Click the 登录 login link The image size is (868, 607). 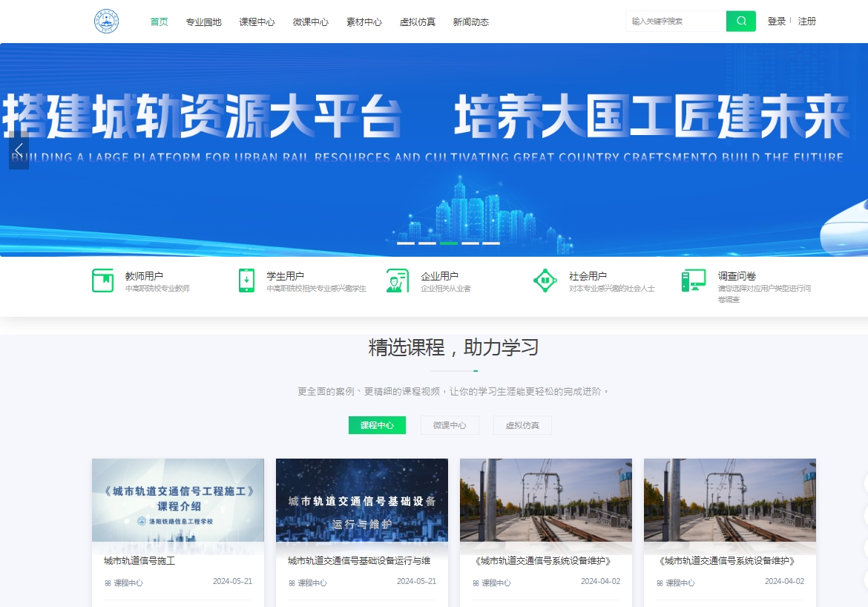[x=776, y=22]
